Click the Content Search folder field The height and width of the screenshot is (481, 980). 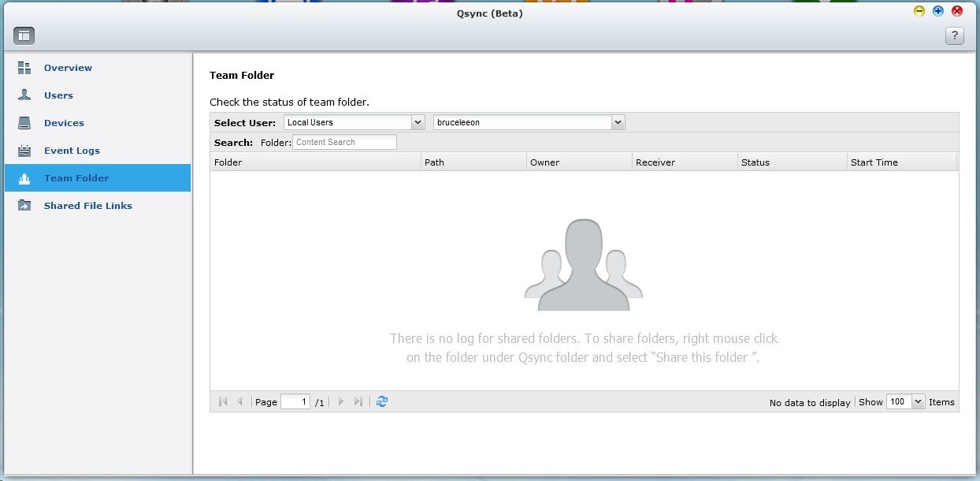click(344, 142)
